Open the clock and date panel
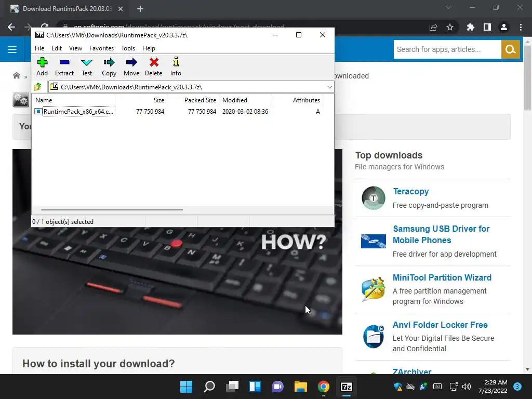Screen dimensions: 532x399 (x=493, y=387)
